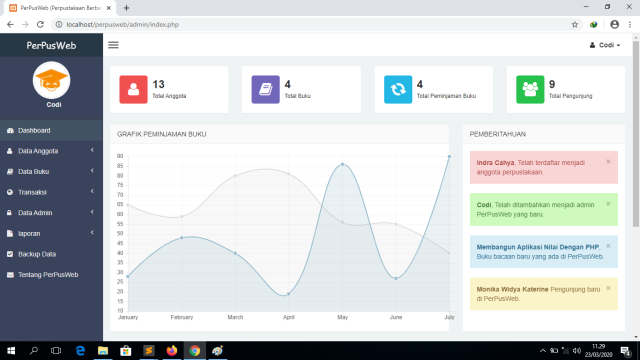
Task: Open the Windows Start menu
Action: pyautogui.click(x=11, y=351)
